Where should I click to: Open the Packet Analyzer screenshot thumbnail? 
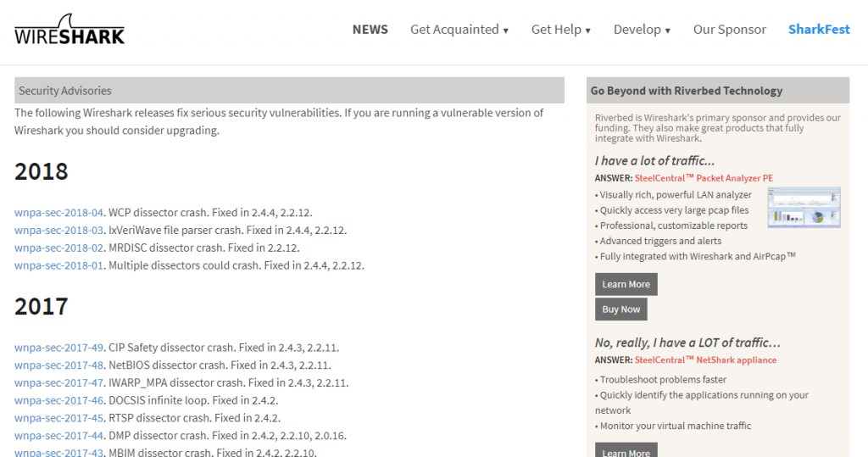(x=804, y=207)
